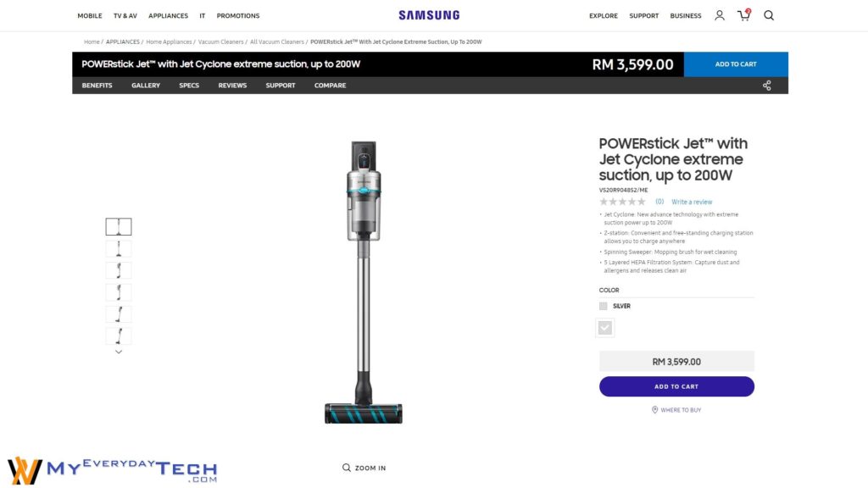Open the TV & AV menu
Screen dimensions: 868x488
click(125, 15)
